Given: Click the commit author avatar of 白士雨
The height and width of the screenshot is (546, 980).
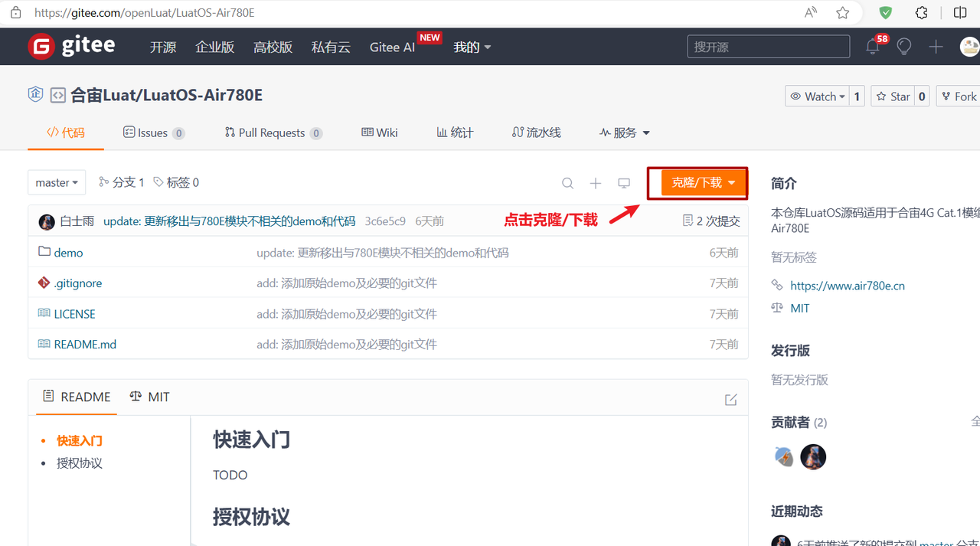Looking at the screenshot, I should [x=47, y=221].
